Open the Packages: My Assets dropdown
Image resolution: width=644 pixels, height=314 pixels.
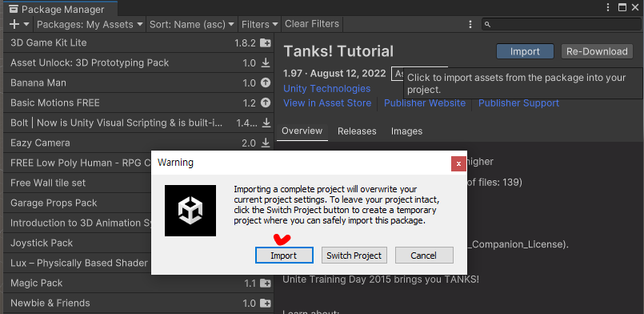point(90,24)
